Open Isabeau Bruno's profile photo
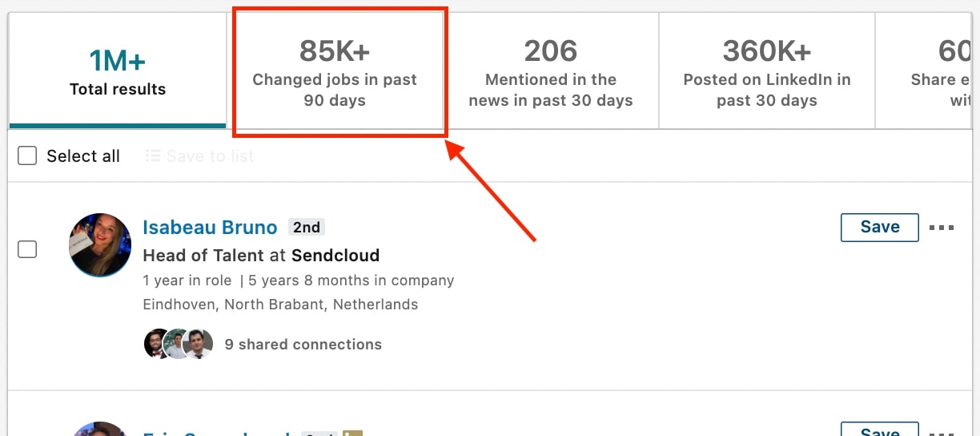The image size is (980, 436). click(x=100, y=245)
